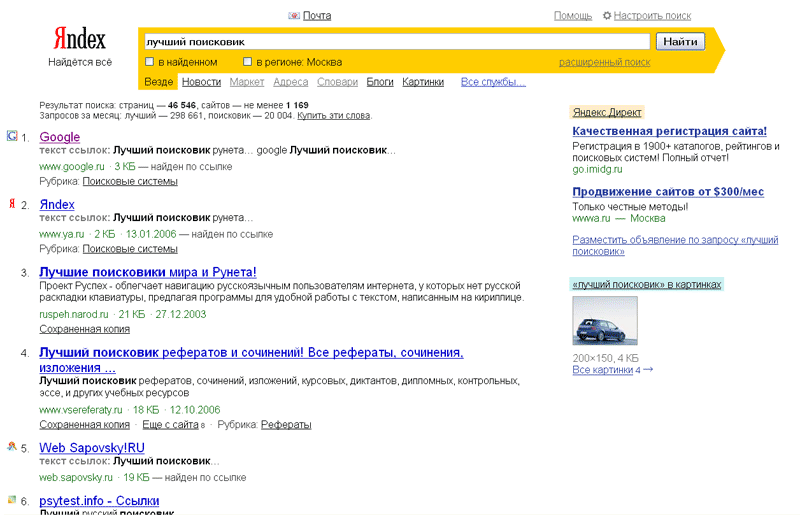Click the www.ya.ru URL text
The width and height of the screenshot is (800, 515).
pos(62,234)
